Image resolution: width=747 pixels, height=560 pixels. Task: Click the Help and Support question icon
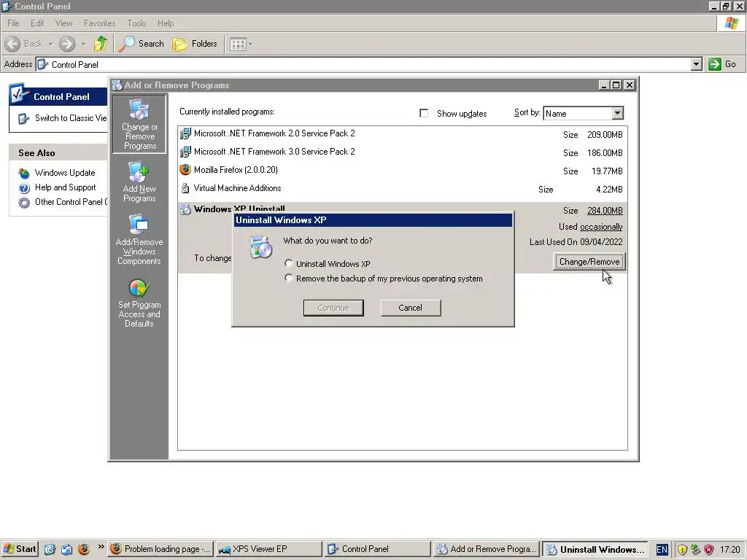click(x=24, y=187)
